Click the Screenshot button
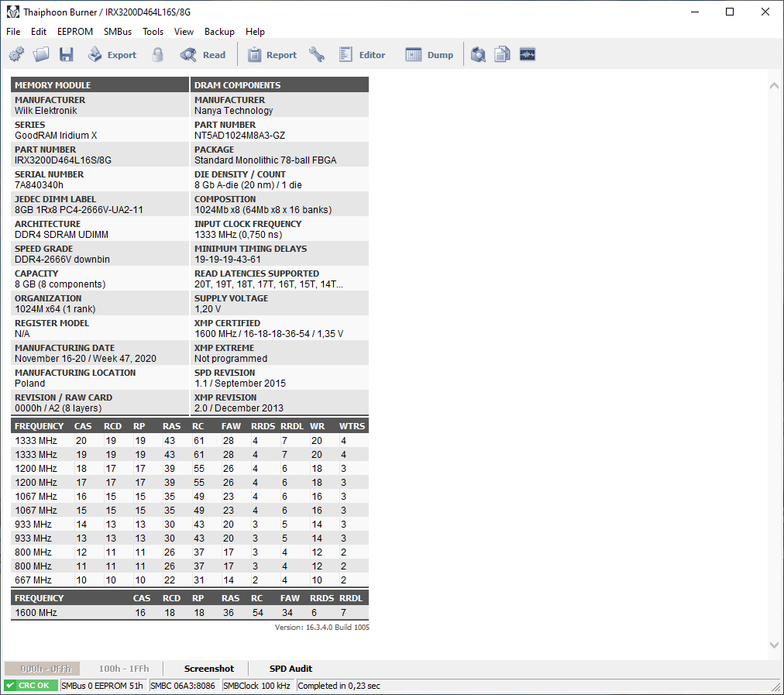 209,669
